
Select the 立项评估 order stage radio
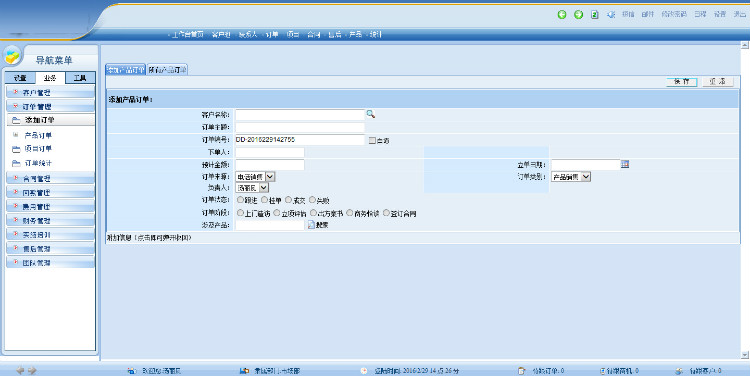(276, 212)
